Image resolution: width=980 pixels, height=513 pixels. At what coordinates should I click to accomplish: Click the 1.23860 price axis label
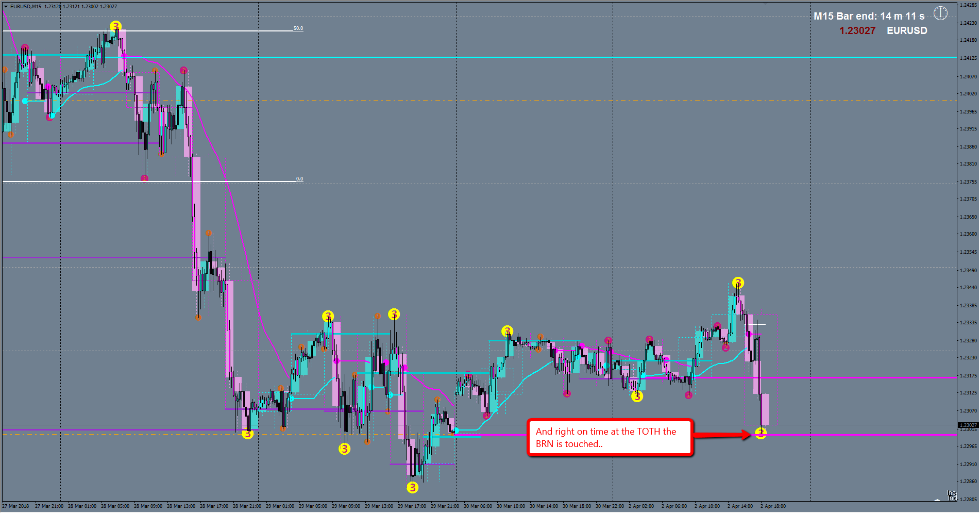pyautogui.click(x=969, y=147)
